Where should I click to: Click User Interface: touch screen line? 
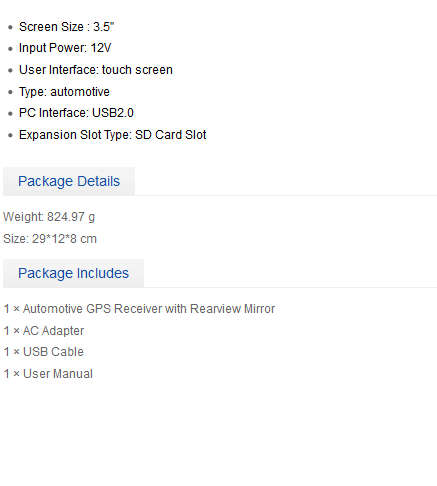click(96, 70)
